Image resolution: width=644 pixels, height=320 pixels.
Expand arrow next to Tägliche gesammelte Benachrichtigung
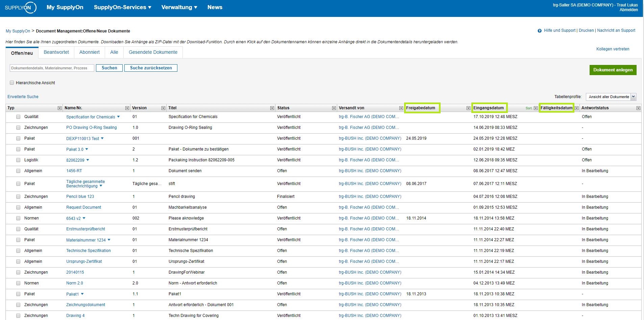101,186
